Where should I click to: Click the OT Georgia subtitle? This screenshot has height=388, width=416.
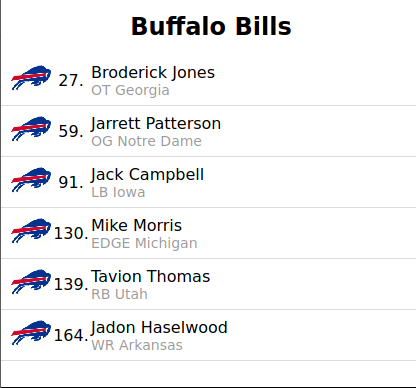(130, 90)
